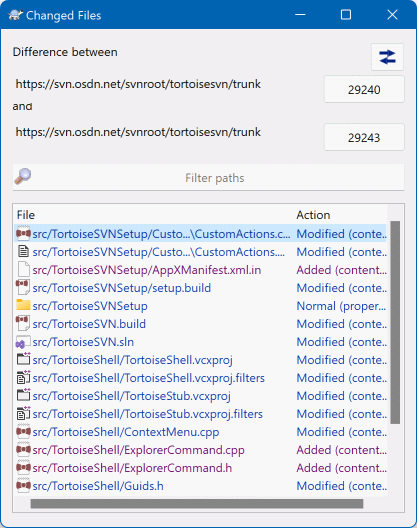Select the src/TortoiseSVNSetup folder entry
The image size is (417, 528).
(90, 306)
